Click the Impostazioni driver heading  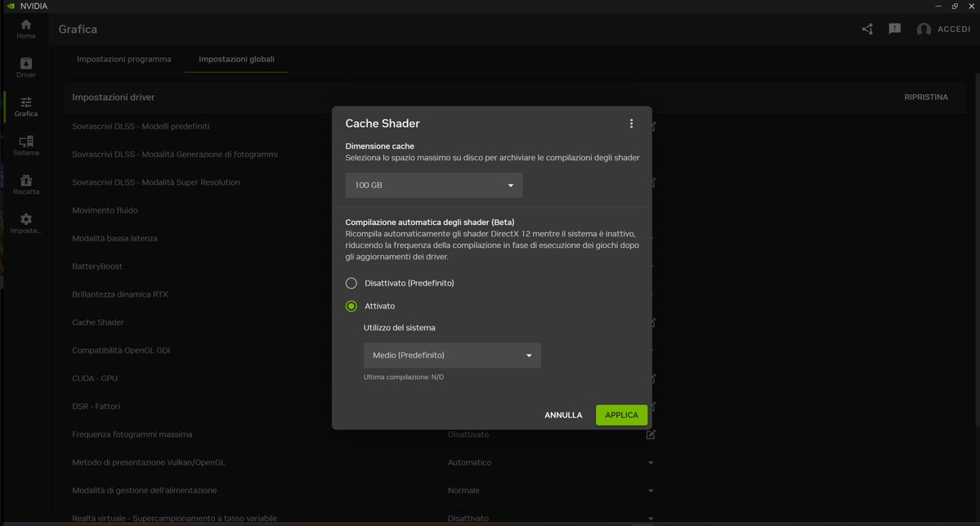click(113, 97)
